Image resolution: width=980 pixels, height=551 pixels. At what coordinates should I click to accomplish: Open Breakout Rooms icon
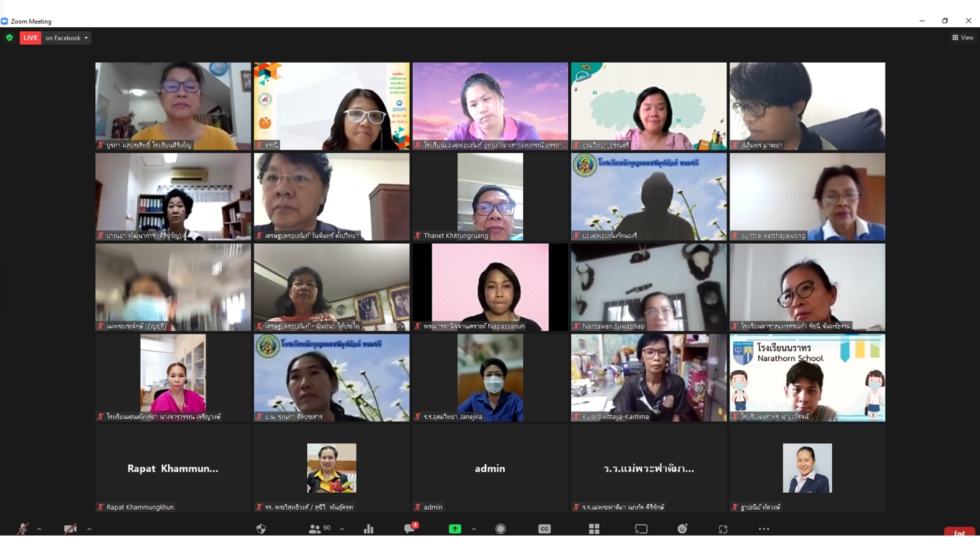594,529
